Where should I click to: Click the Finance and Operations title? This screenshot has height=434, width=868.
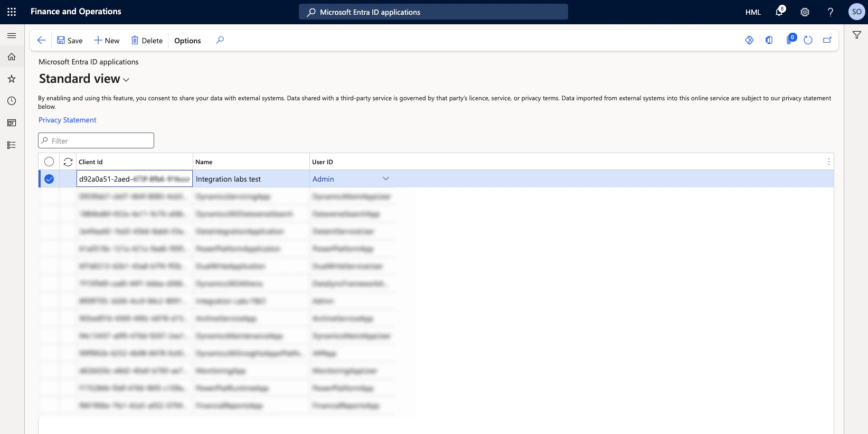click(x=76, y=12)
